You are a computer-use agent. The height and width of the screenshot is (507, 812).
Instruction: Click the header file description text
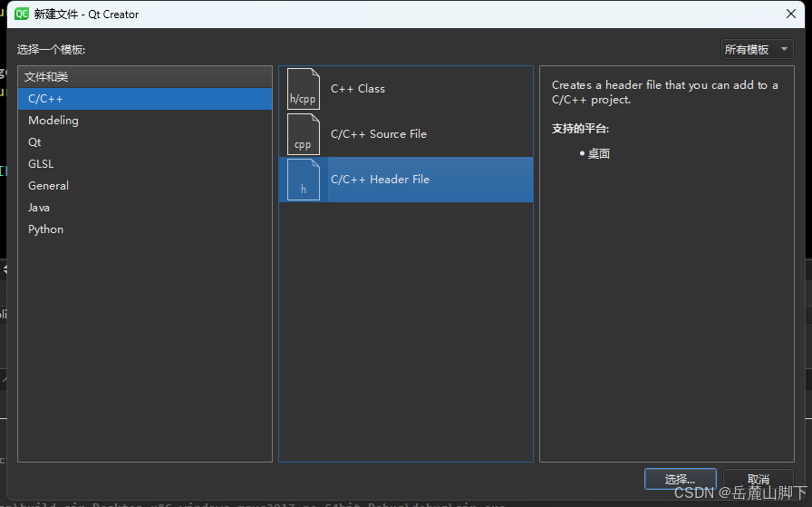[665, 93]
